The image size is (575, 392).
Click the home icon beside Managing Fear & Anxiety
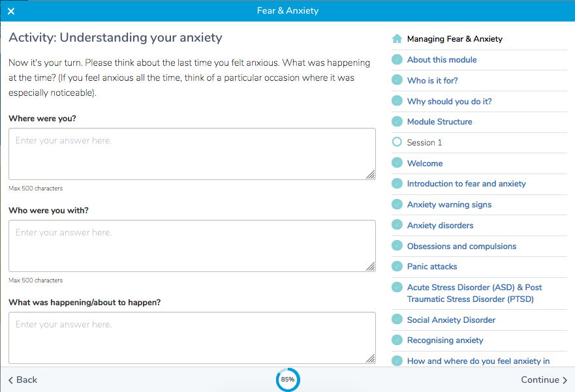pos(397,39)
